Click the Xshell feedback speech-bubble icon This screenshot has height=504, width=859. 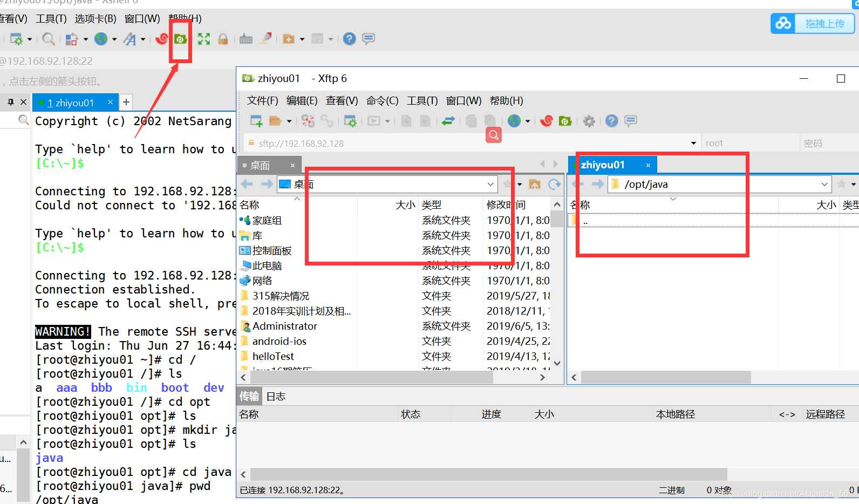pos(369,39)
